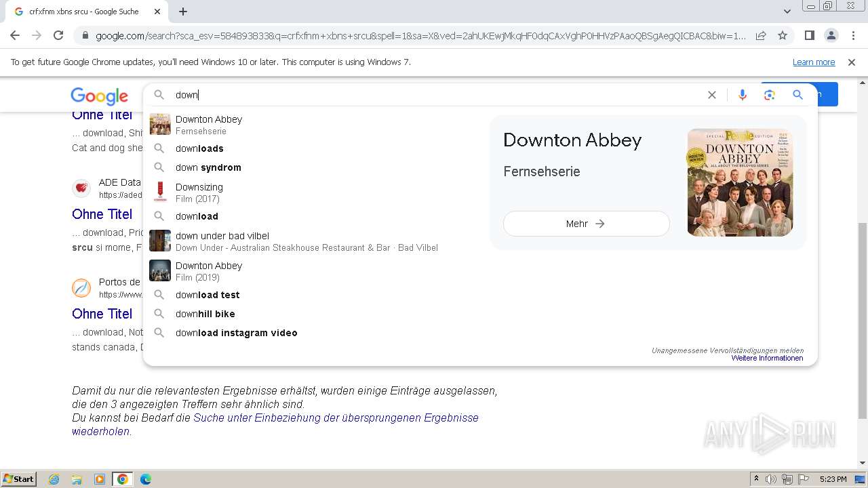Go back with browser back arrow

point(15,35)
